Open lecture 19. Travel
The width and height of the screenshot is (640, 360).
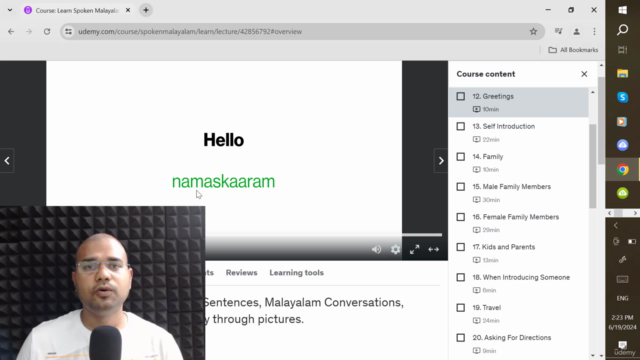click(487, 308)
